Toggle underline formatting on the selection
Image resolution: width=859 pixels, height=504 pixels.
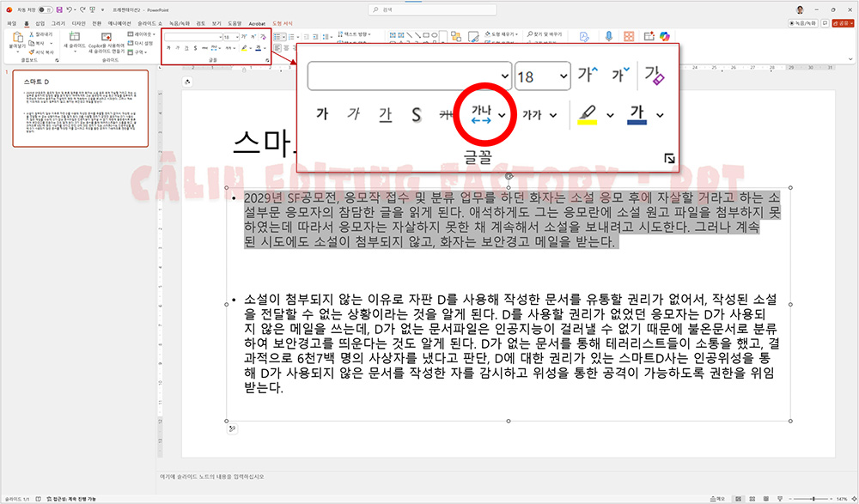384,112
